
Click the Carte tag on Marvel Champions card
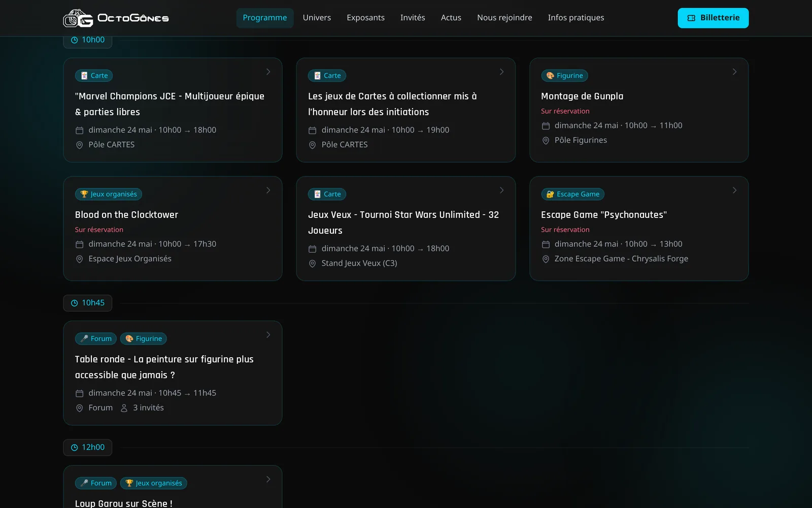click(94, 76)
